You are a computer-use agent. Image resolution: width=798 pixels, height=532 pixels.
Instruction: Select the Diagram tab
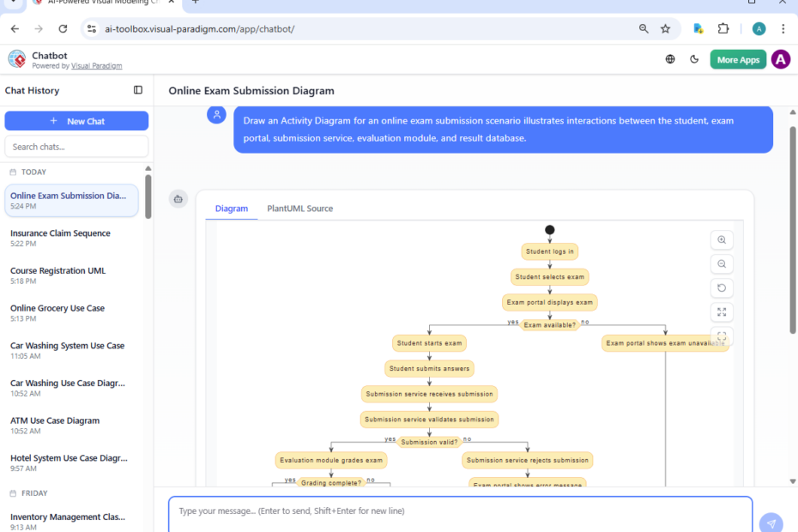point(231,208)
